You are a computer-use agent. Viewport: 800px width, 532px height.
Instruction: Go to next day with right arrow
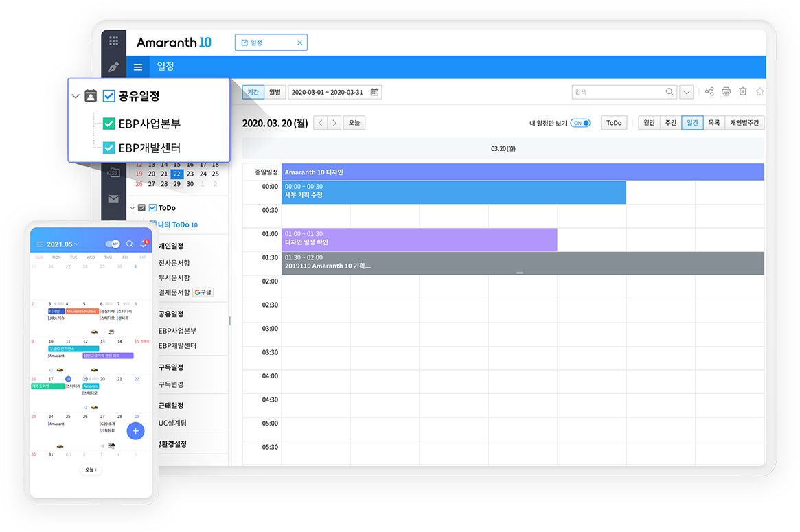point(334,123)
